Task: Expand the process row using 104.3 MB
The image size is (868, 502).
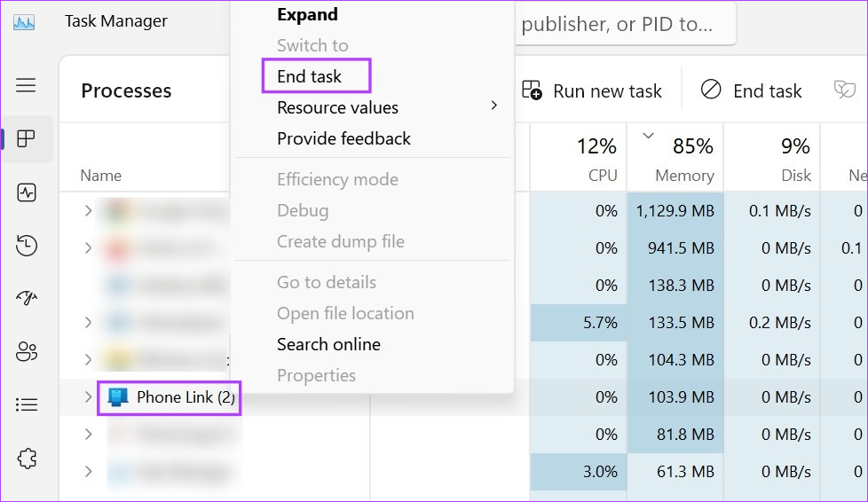Action: [88, 359]
